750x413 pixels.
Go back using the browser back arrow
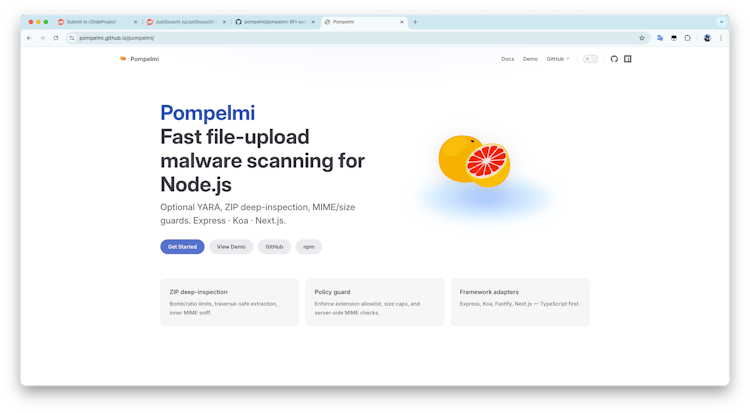tap(29, 38)
